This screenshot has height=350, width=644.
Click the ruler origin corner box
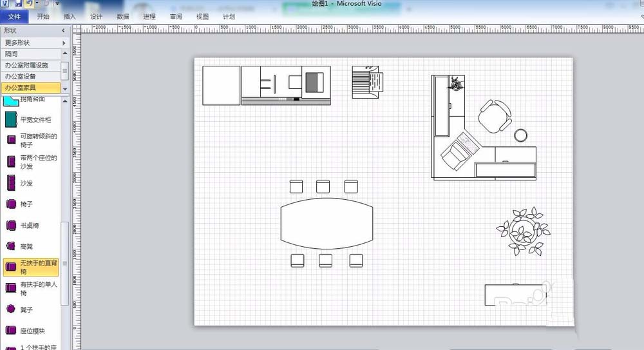[77, 29]
